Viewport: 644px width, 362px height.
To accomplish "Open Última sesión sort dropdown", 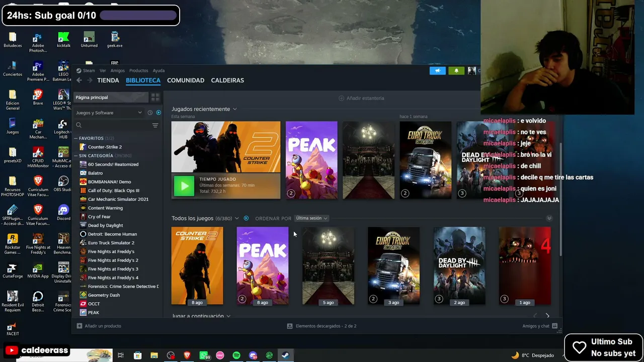I will (x=311, y=218).
